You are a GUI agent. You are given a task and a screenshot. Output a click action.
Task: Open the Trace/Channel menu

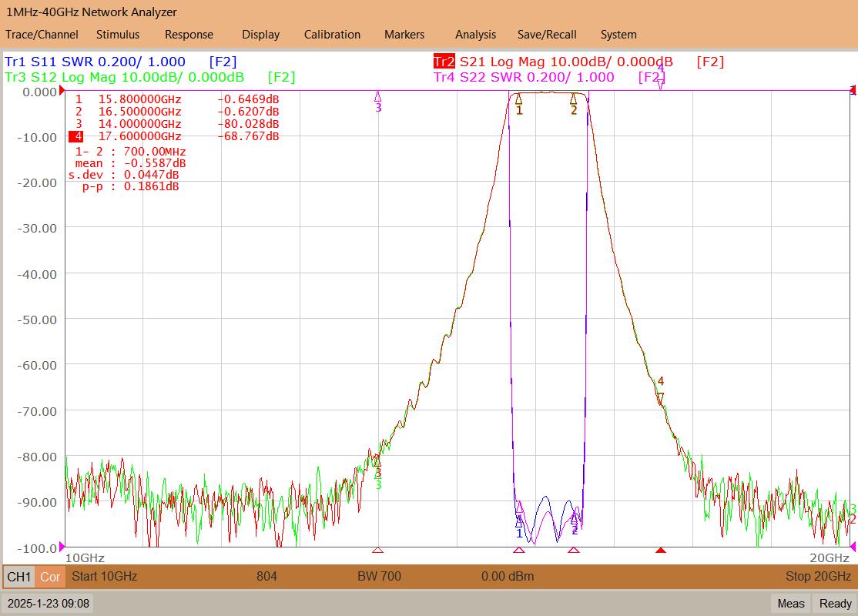[x=42, y=35]
